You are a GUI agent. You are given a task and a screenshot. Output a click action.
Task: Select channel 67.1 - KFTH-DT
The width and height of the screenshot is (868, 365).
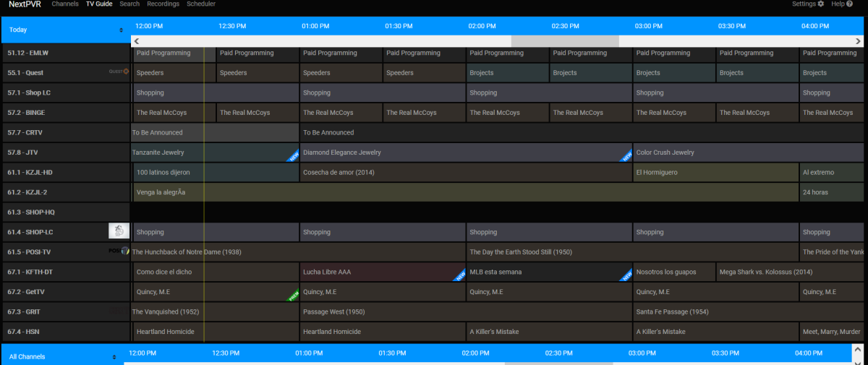(x=65, y=272)
